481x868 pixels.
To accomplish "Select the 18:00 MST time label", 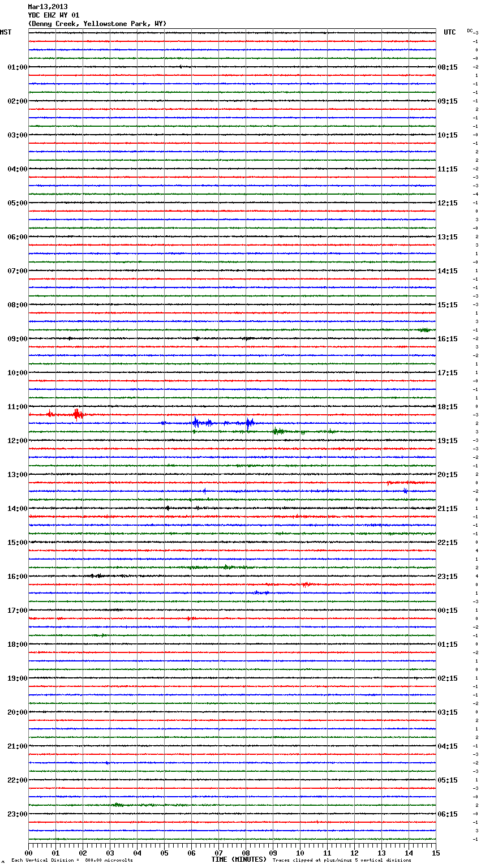I will (x=18, y=644).
